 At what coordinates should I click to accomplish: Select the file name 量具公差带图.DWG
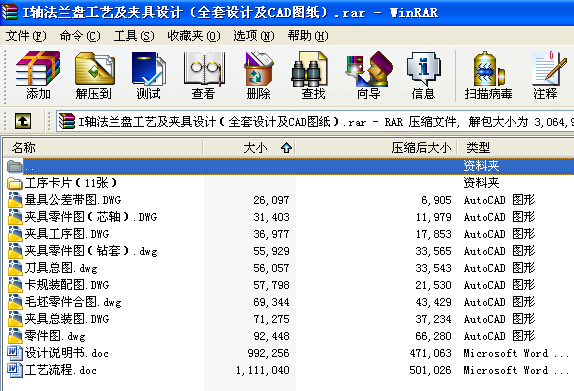pyautogui.click(x=73, y=200)
